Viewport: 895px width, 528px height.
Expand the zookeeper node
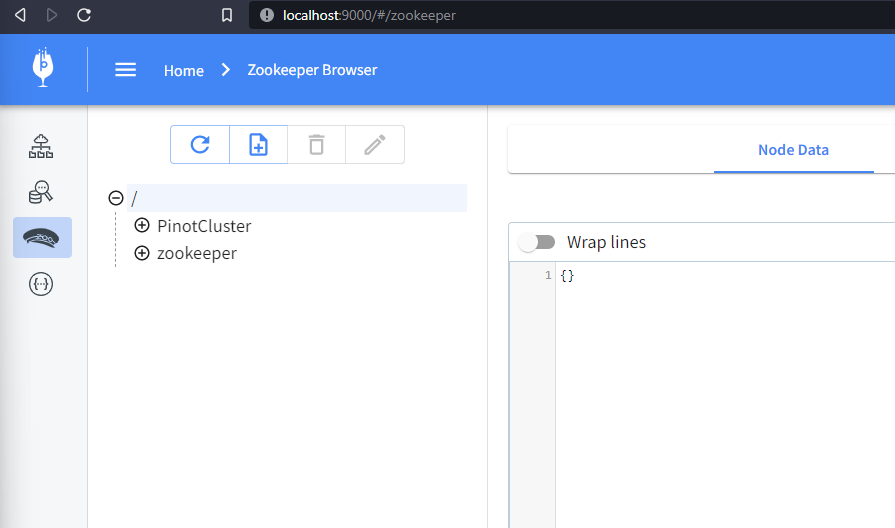tap(142, 253)
